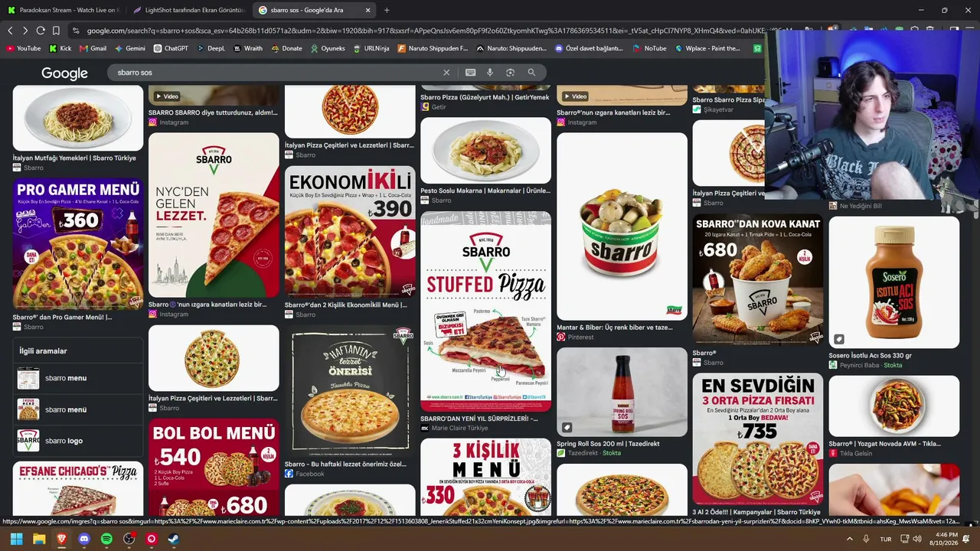Open the YouTube bookmark
This screenshot has width=980, height=551.
24,48
